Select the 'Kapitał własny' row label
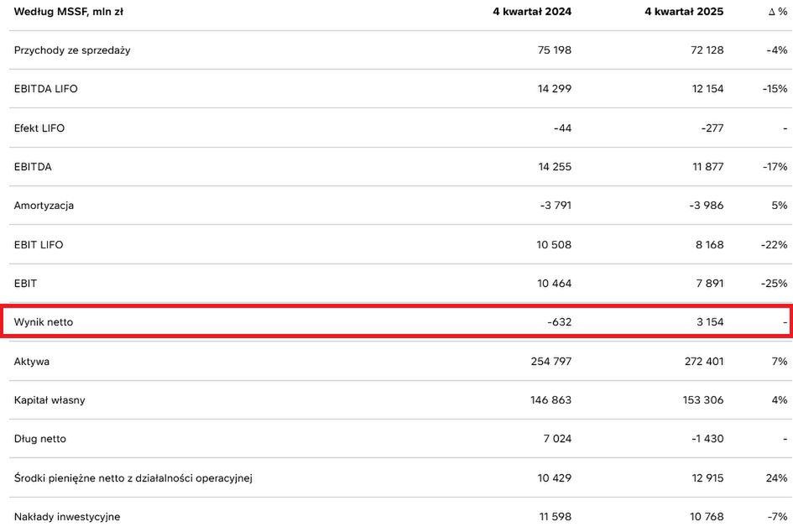Viewport: 793px width, 532px height. [x=50, y=400]
